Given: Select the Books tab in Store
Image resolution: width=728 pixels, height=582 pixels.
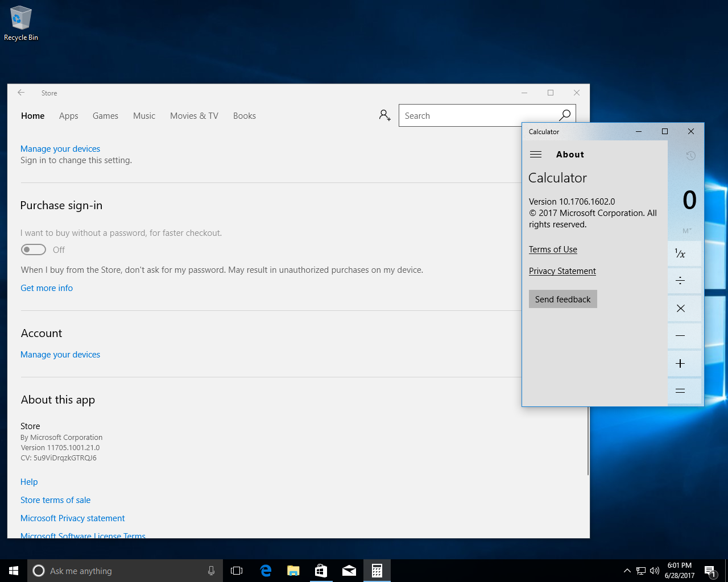Looking at the screenshot, I should pyautogui.click(x=245, y=115).
